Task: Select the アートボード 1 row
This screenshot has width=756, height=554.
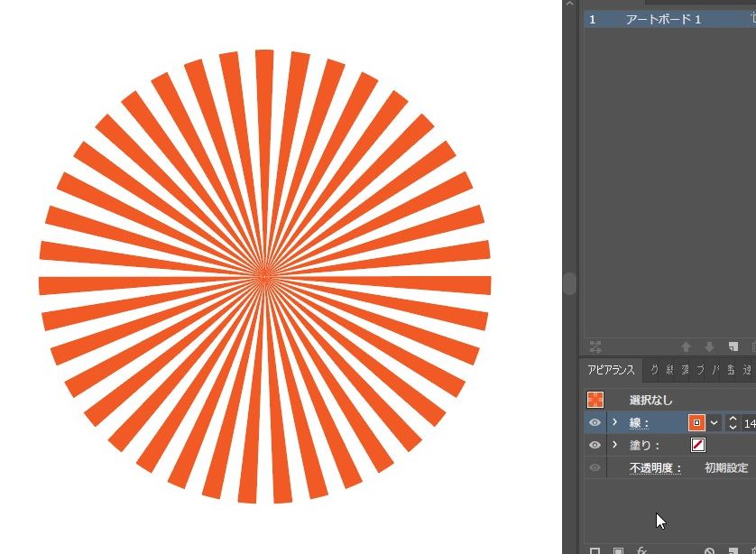Action: click(x=663, y=19)
